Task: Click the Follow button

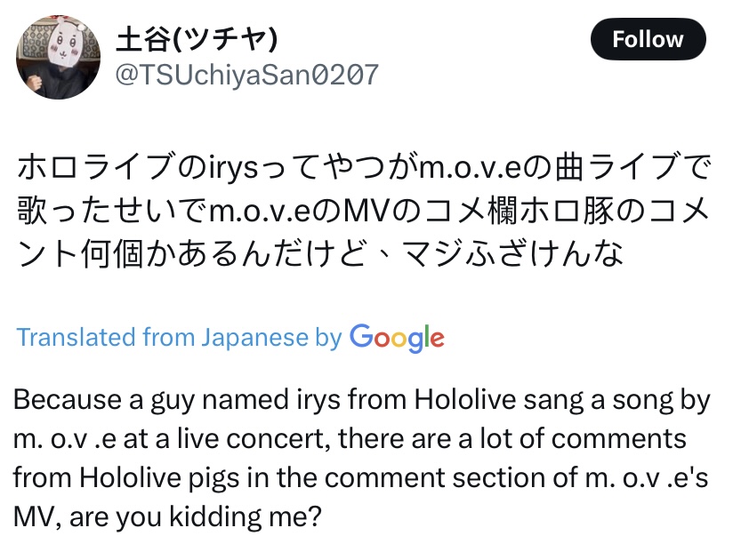Action: [x=648, y=40]
